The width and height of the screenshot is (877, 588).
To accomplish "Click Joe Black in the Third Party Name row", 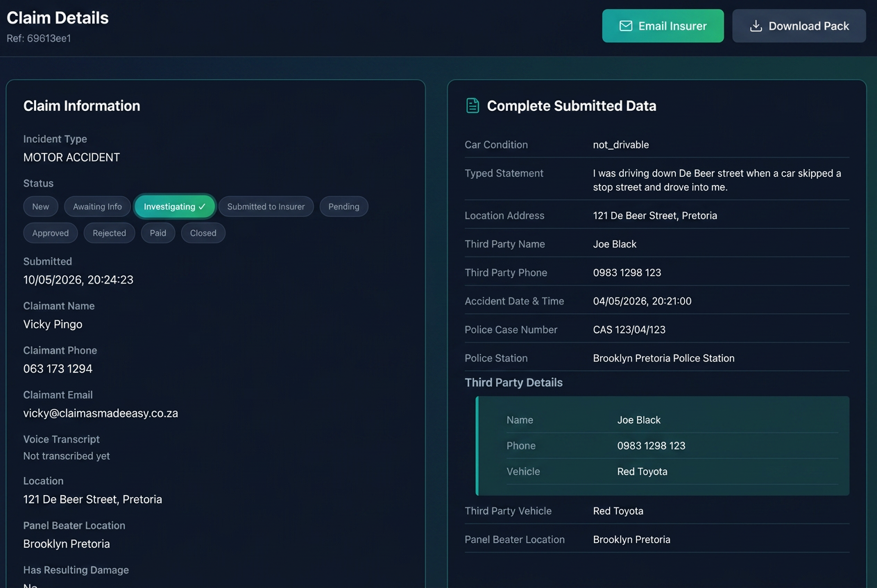I will coord(615,244).
